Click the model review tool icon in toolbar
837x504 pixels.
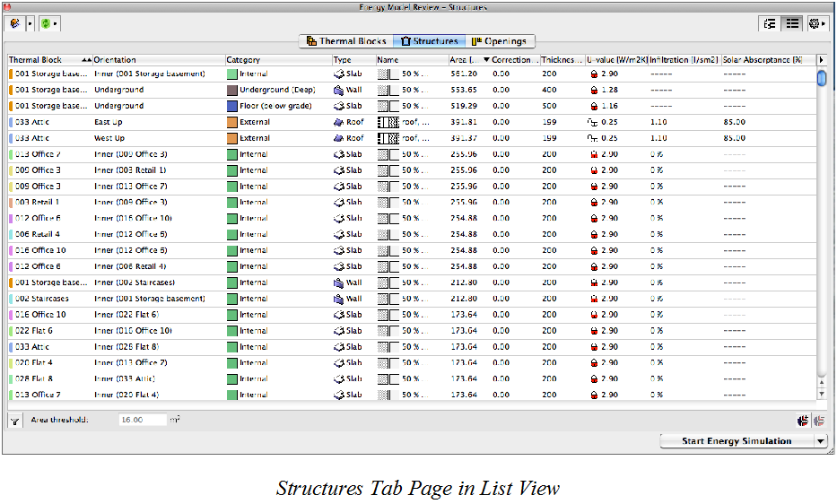coord(14,23)
